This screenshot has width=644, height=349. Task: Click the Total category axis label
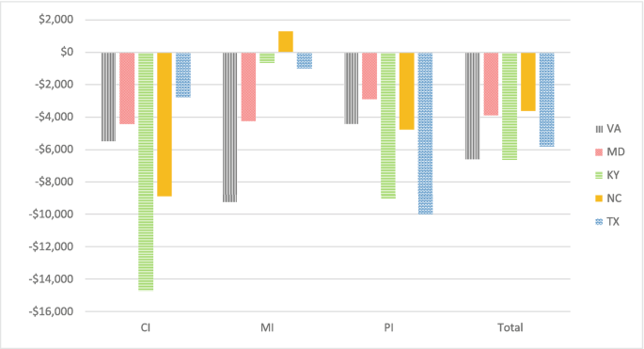[x=510, y=327]
